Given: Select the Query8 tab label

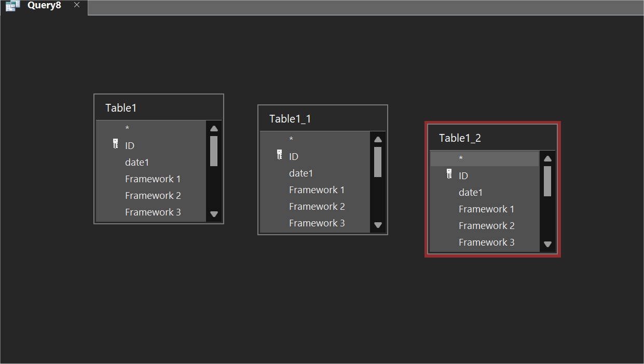Looking at the screenshot, I should (x=44, y=6).
